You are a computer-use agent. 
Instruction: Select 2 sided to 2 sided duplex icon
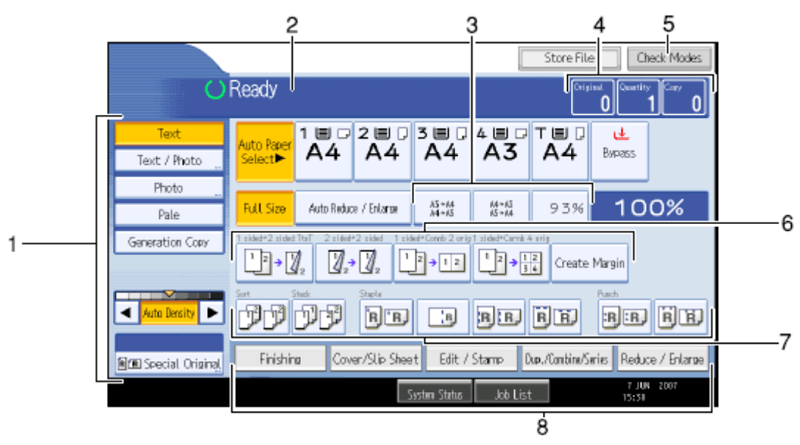354,263
